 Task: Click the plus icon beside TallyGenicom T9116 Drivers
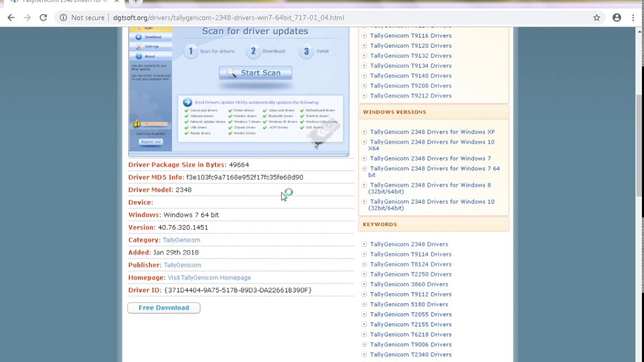[x=364, y=36]
